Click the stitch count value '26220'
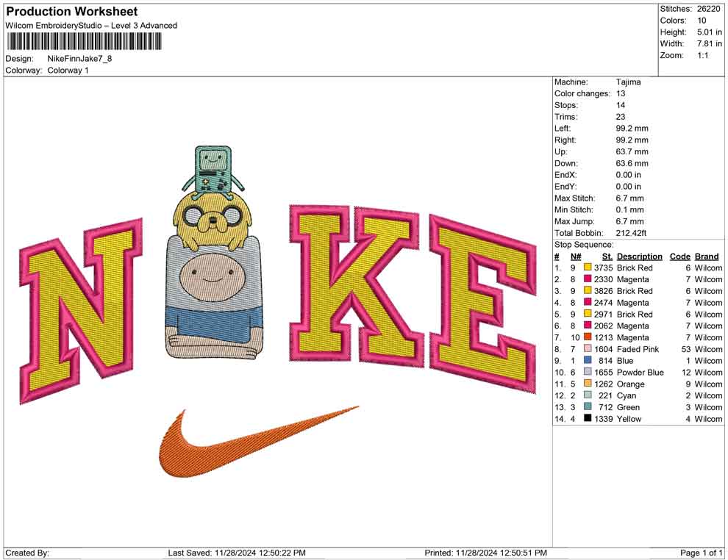The width and height of the screenshot is (728, 560). [x=709, y=9]
